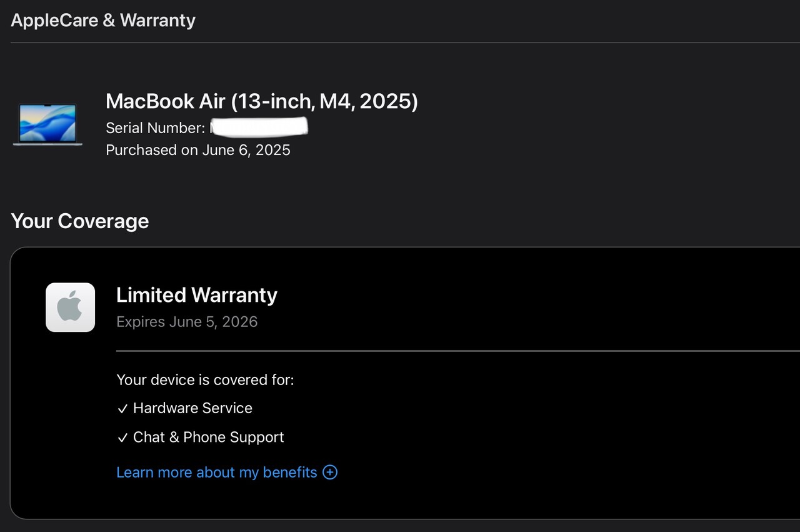Open the Learn more about my benefits link
The image size is (800, 532).
[217, 472]
